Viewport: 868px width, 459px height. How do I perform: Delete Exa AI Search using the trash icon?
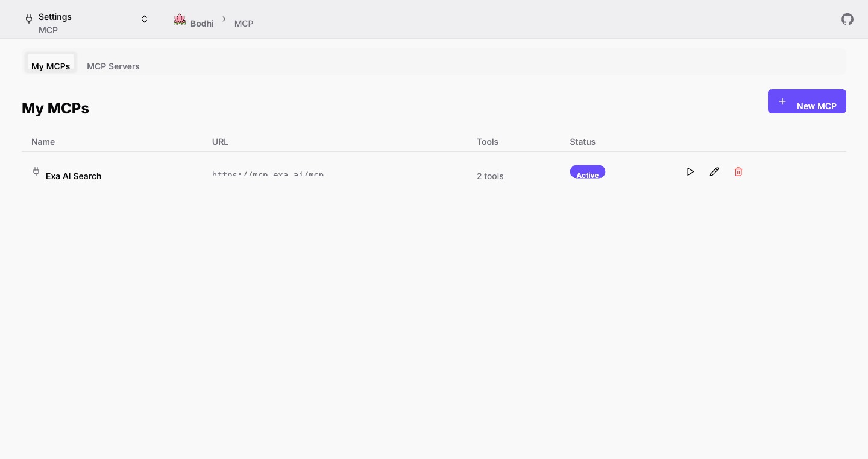pyautogui.click(x=738, y=172)
